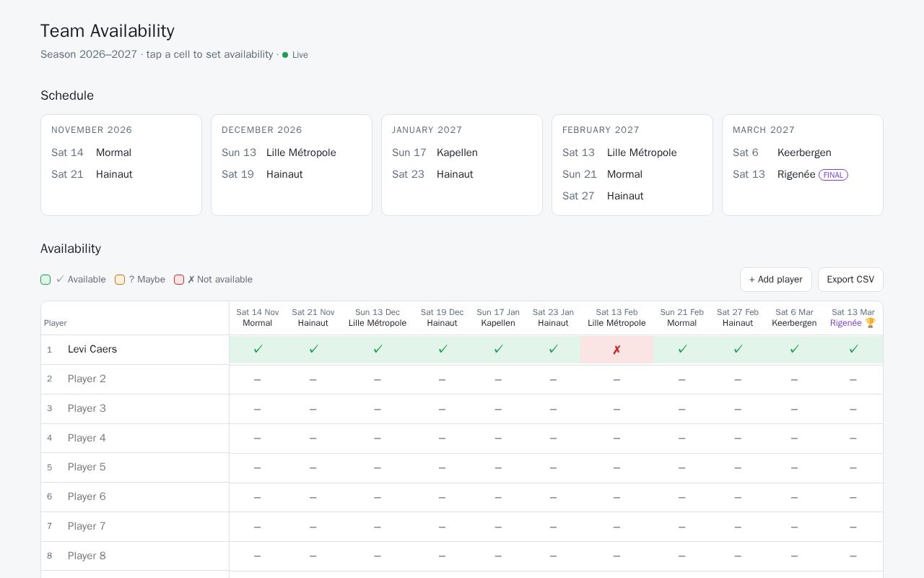
Task: Click the Player 8 name cell
Action: coord(135,556)
